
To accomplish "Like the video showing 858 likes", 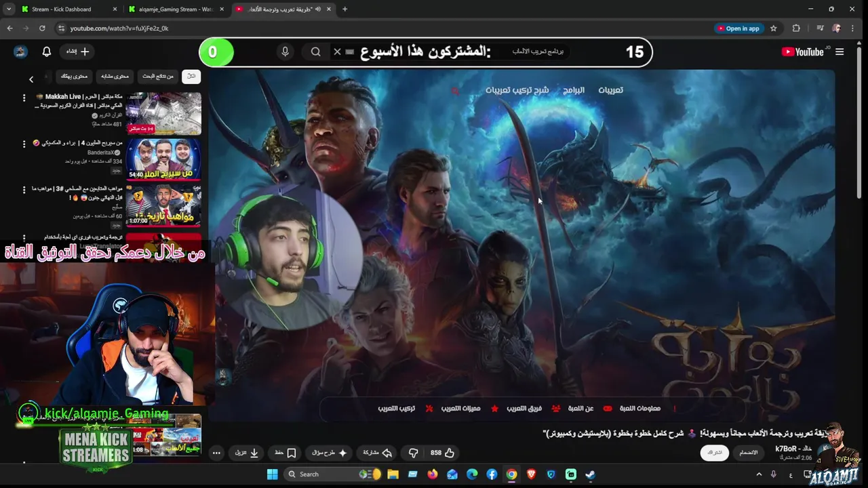I will (442, 453).
